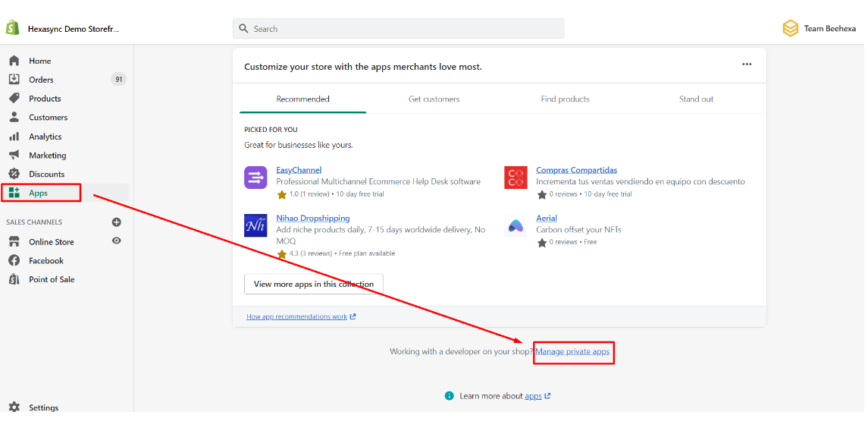Viewport: 868px width, 434px height.
Task: Click the Team Beehexa account avatar
Action: (791, 28)
